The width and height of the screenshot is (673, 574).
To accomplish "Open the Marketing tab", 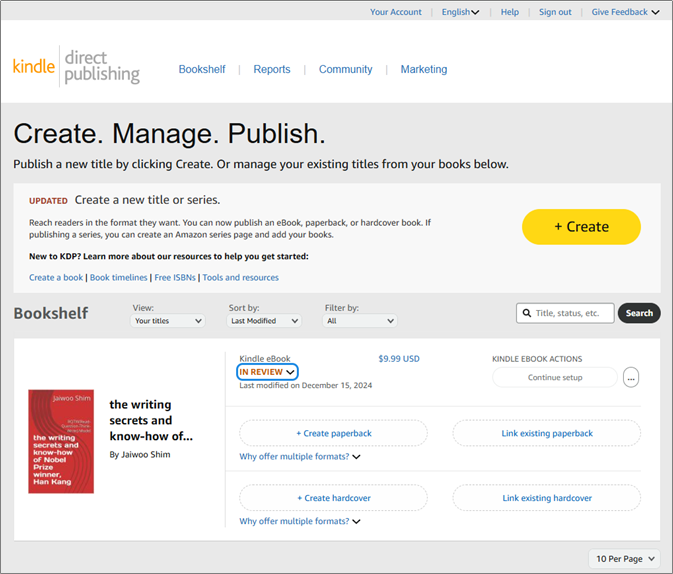I will coord(424,69).
